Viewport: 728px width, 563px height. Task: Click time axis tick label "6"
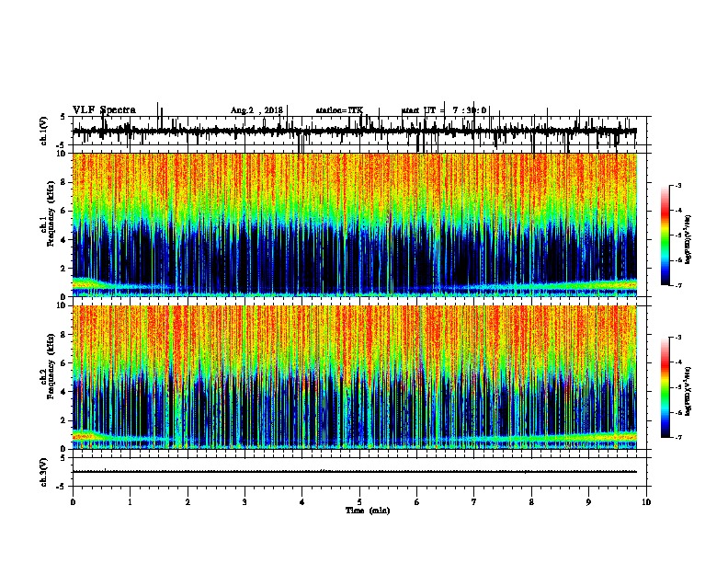[417, 502]
